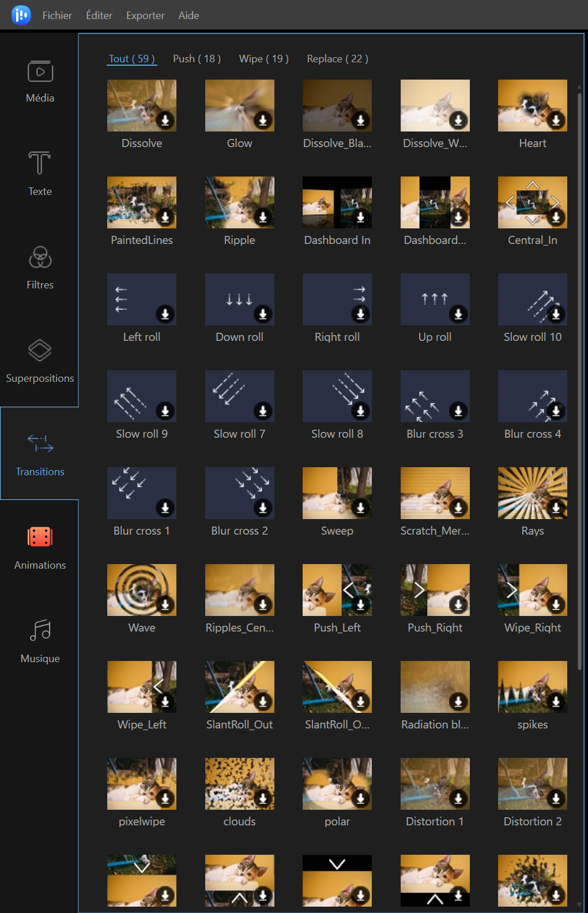Select the Dissolve_Bla... transition thumbnail
Image resolution: width=588 pixels, height=913 pixels.
click(337, 106)
